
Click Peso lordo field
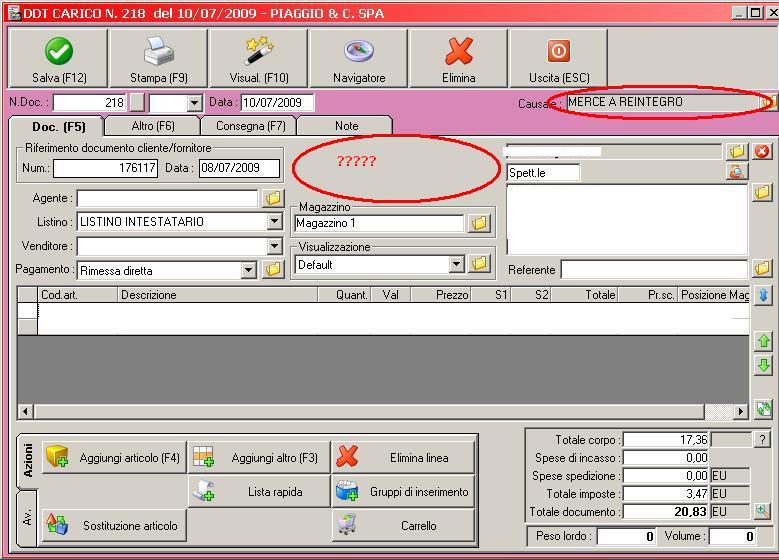click(626, 536)
